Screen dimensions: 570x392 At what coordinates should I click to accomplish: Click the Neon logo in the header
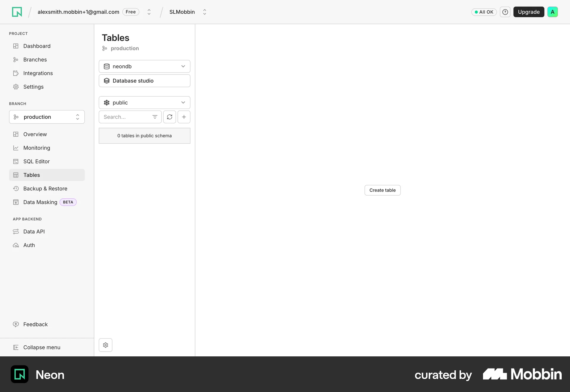[x=17, y=12]
